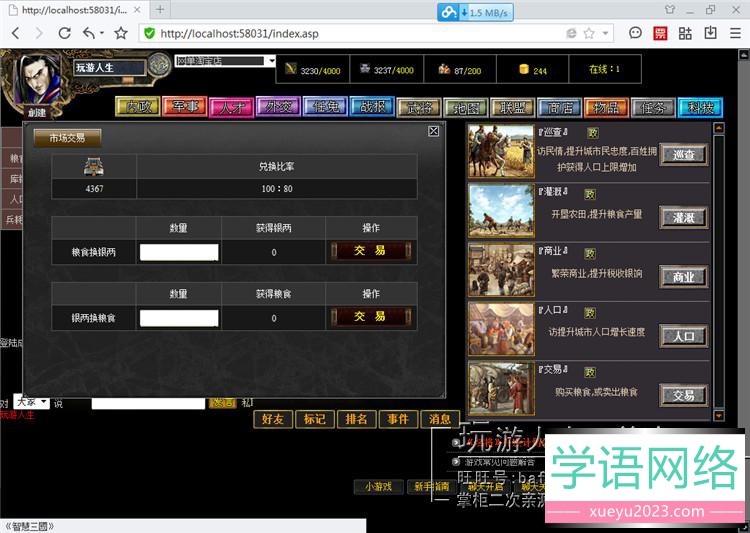Switch to the 军事 military tab
Screen dimensions: 750x533
(x=185, y=107)
